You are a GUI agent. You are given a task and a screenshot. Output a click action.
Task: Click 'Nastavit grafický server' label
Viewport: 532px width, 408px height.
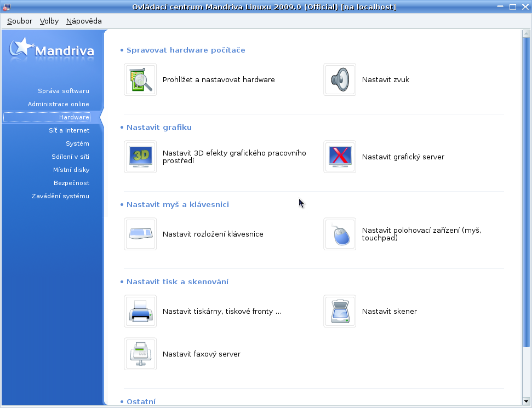(403, 157)
